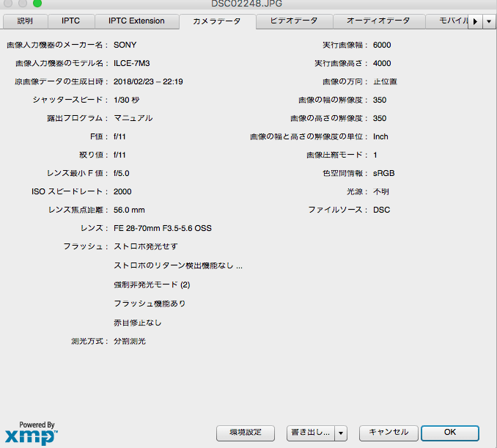Screen dimensions: 497x448
Task: Click the lens value FE 28-70mm F3.5-5.6 OSS
Action: pyautogui.click(x=162, y=228)
